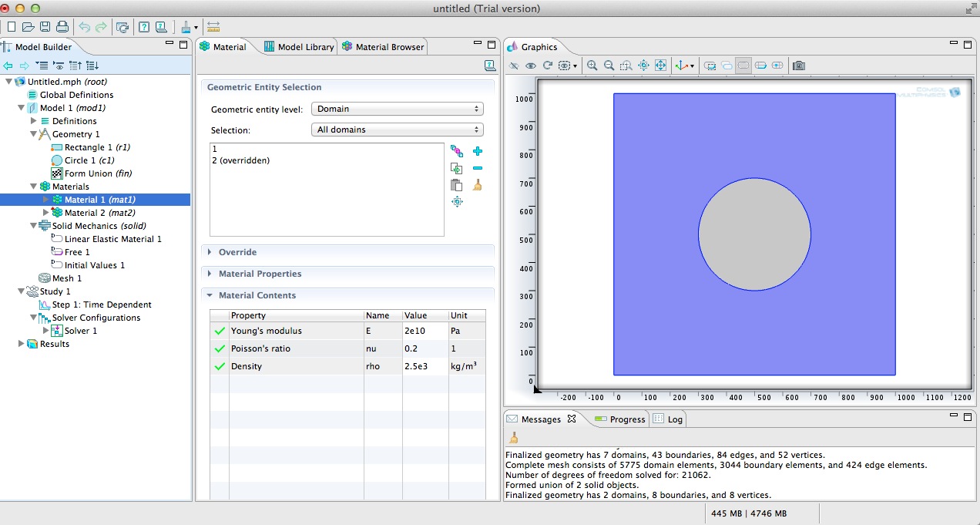The width and height of the screenshot is (980, 525).
Task: Take a snapshot with the camera icon
Action: pyautogui.click(x=799, y=66)
